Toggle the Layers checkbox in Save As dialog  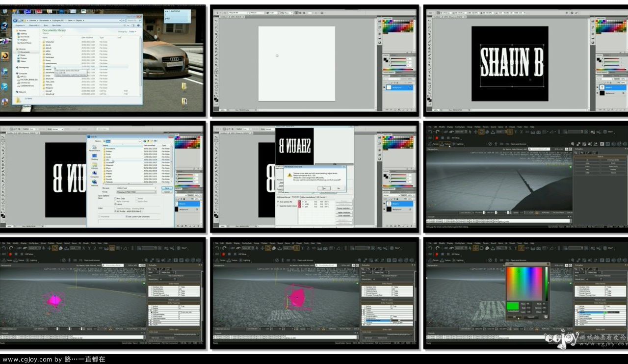(x=115, y=204)
